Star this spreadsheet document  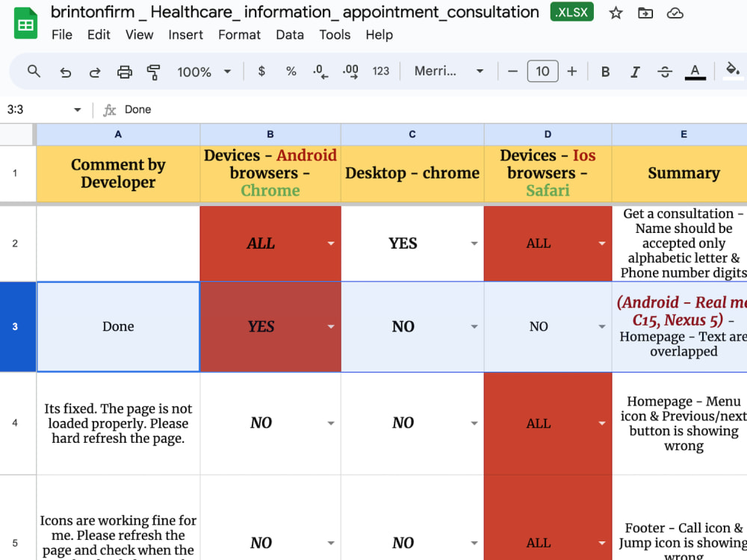616,13
